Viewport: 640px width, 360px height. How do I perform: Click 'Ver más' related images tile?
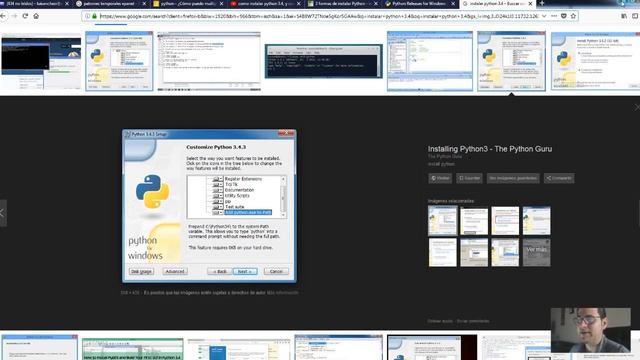click(x=536, y=253)
